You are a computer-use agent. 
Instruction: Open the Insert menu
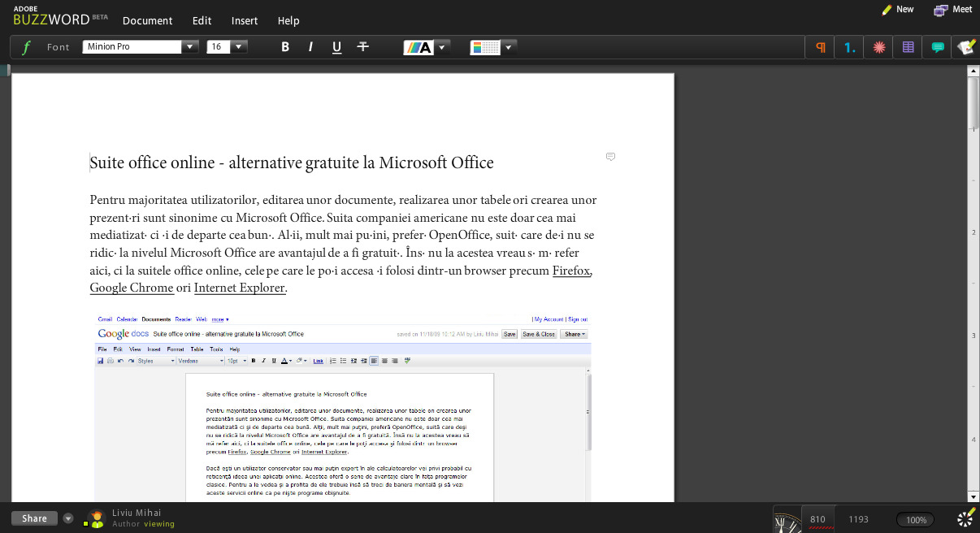click(x=245, y=20)
